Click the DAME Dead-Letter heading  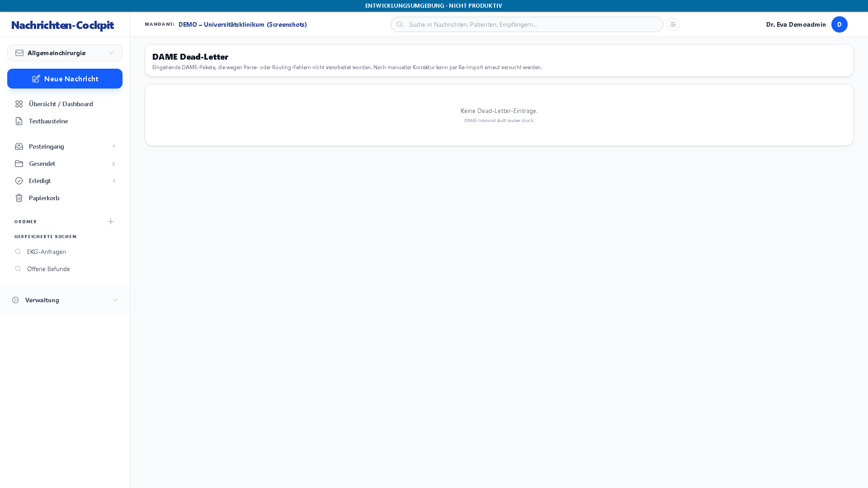click(x=190, y=56)
